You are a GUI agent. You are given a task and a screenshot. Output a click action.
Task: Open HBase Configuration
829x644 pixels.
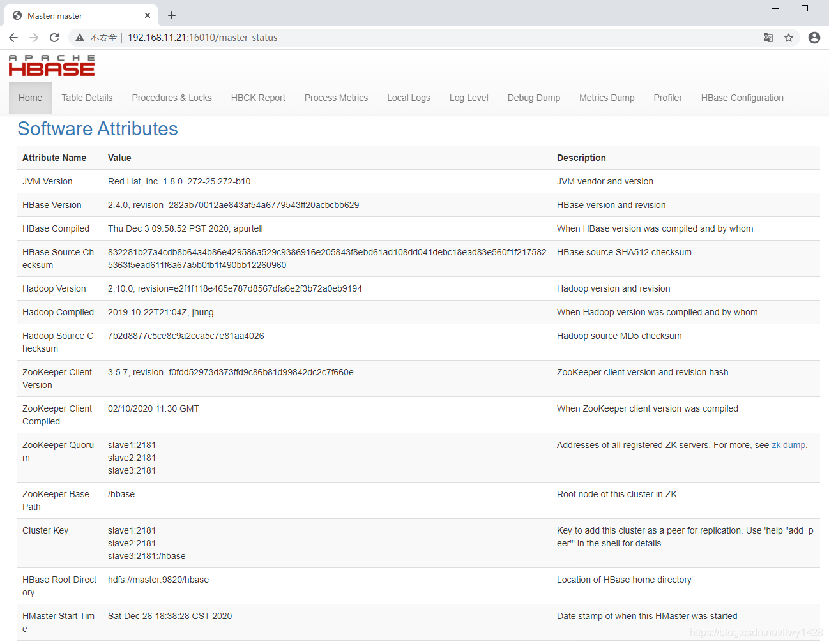point(742,98)
